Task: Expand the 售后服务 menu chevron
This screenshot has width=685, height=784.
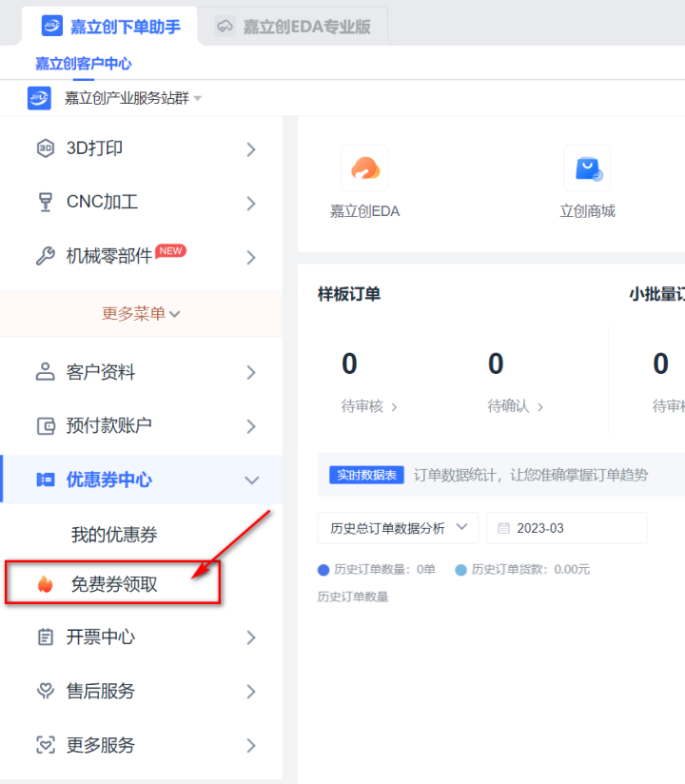Action: point(251,692)
